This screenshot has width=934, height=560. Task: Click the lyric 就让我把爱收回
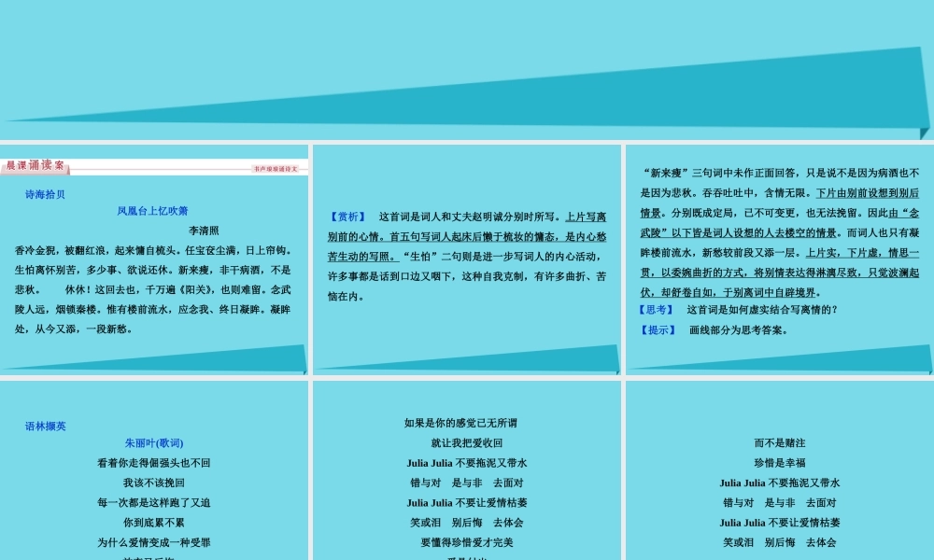tap(467, 443)
